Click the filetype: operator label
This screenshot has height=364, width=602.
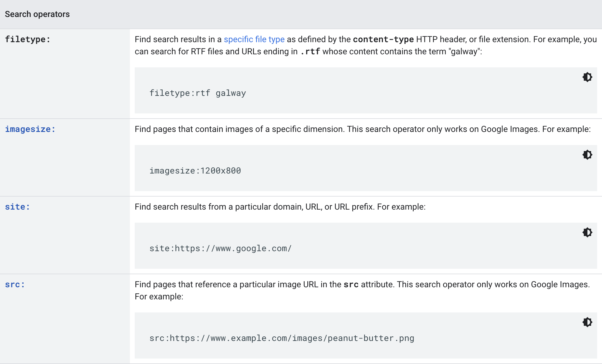click(28, 39)
